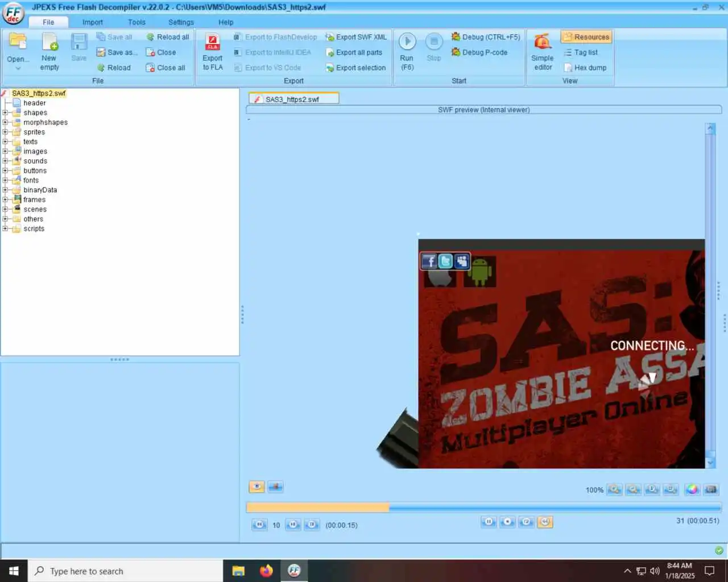Open the Windows Start menu
Viewport: 728px width, 582px height.
(14, 571)
